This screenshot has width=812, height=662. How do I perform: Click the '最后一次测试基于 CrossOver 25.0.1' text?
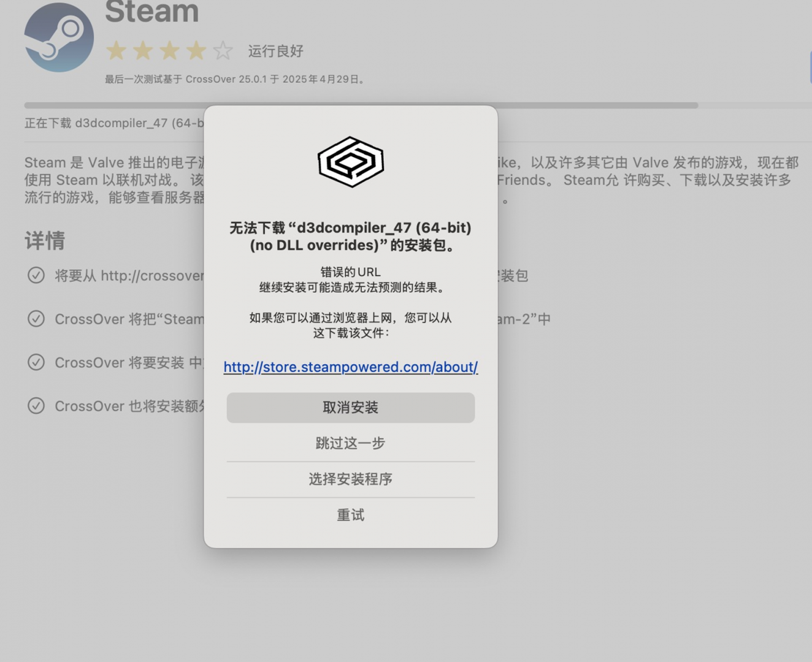point(236,79)
